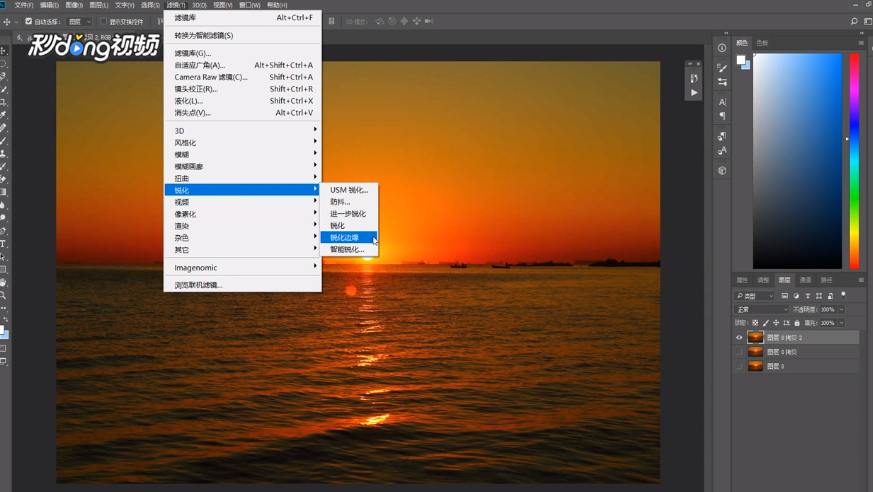This screenshot has width=873, height=492.
Task: Click the search icon in options bar
Action: point(854,21)
